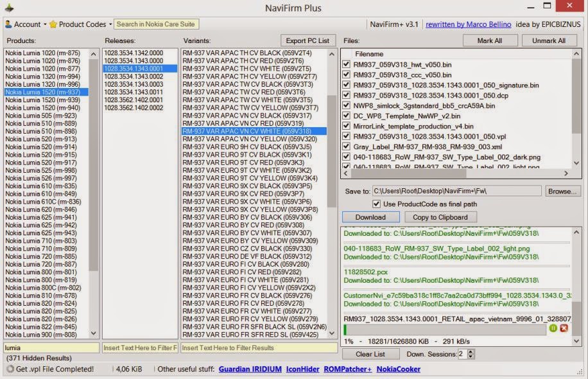Increase Down. Sessions with up arrow

[x=471, y=351]
